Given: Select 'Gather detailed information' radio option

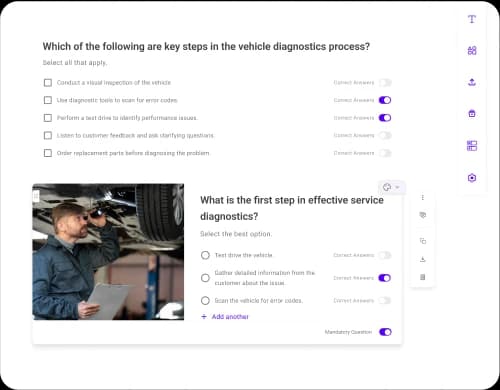Looking at the screenshot, I should [x=205, y=278].
